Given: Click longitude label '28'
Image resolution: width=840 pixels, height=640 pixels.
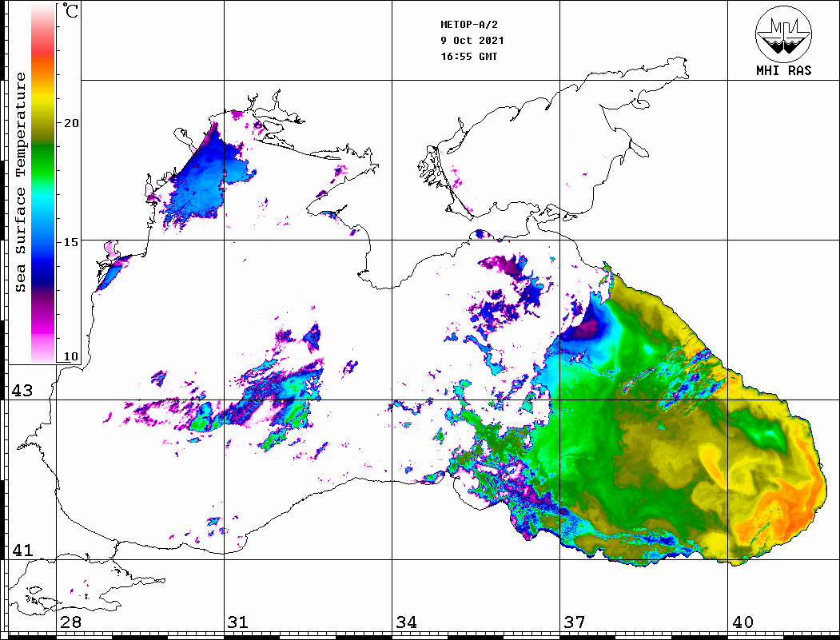Looking at the screenshot, I should tap(70, 622).
